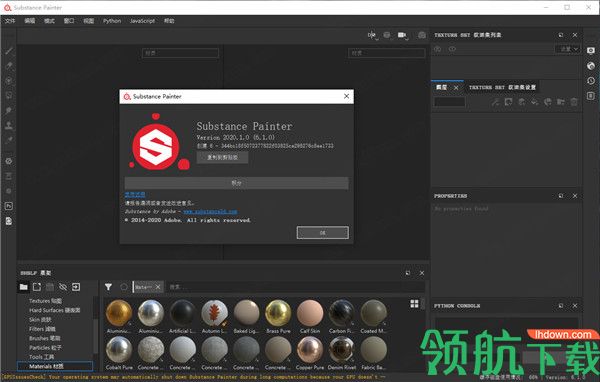Open the blend channel dropdown in Layers panel

point(450,102)
